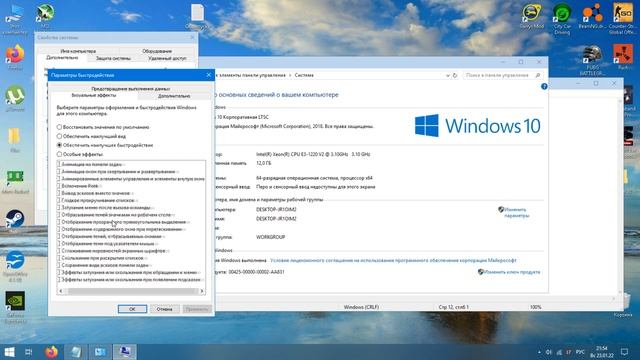The height and width of the screenshot is (360, 640).
Task: Click left scroll arrow of effects list
Action: pos(61,291)
